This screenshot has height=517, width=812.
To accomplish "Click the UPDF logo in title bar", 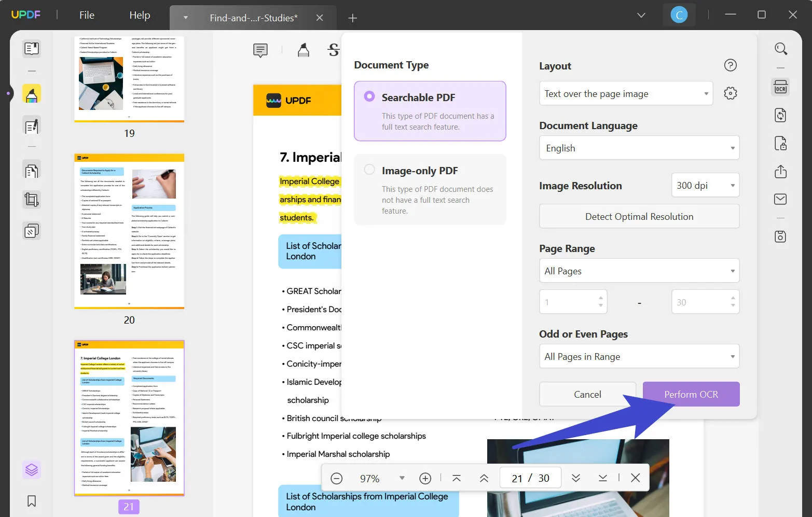I will click(x=26, y=15).
